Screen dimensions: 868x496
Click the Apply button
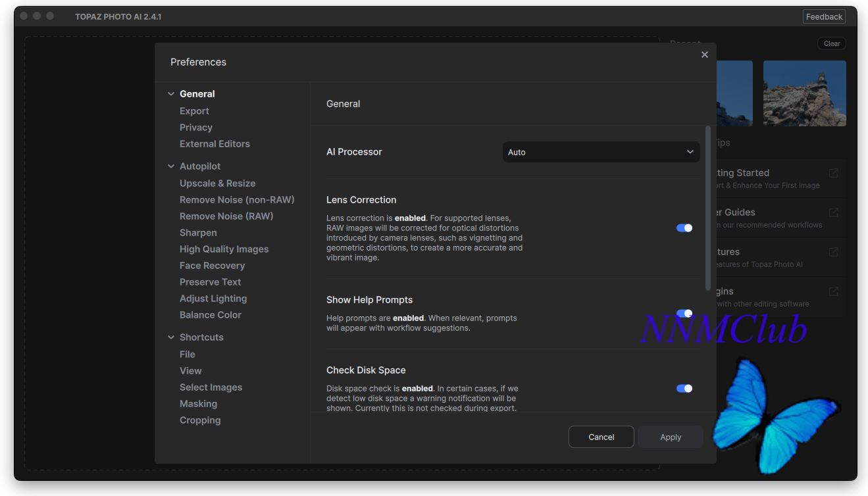pyautogui.click(x=671, y=437)
